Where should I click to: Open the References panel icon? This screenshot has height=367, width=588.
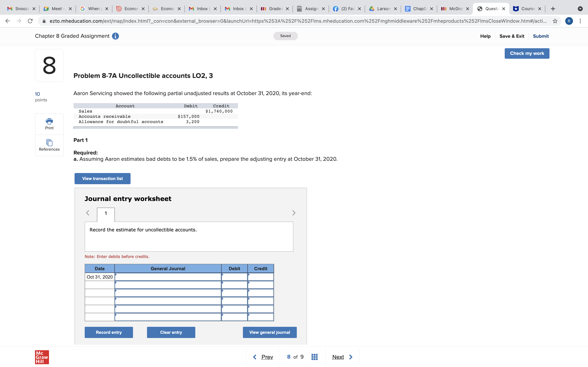49,143
